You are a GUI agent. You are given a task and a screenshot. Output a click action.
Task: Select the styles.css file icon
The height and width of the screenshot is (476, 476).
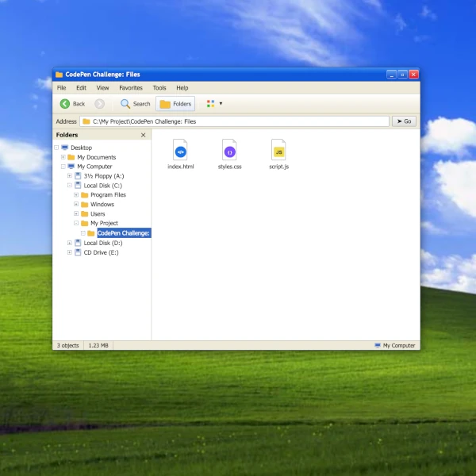coord(229,150)
